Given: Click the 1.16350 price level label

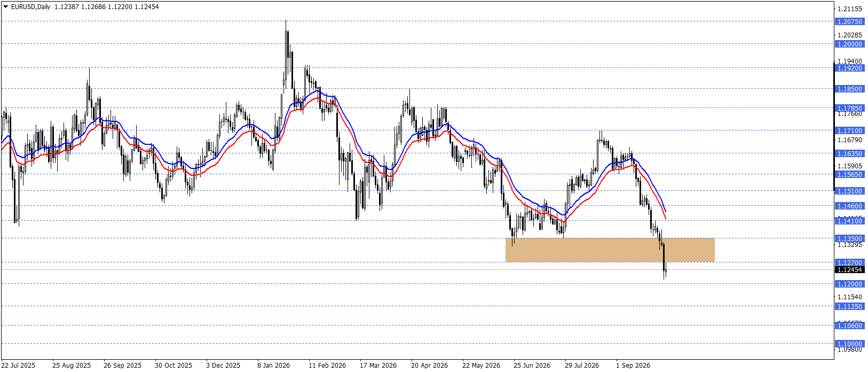Looking at the screenshot, I should tap(849, 154).
